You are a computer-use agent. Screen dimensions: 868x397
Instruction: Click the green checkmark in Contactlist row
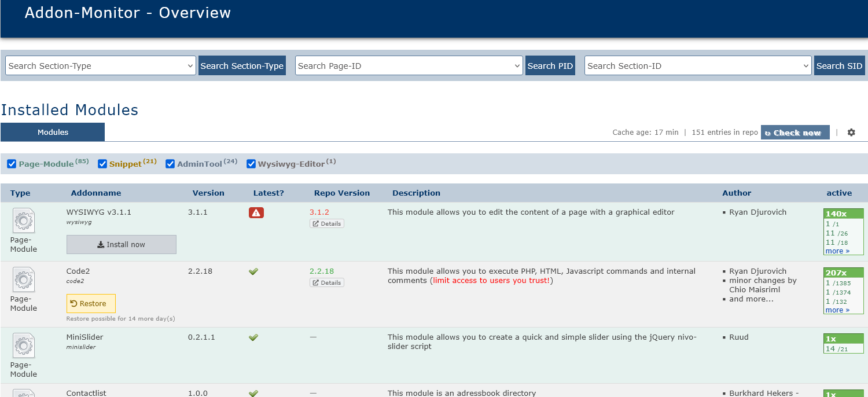pos(253,393)
